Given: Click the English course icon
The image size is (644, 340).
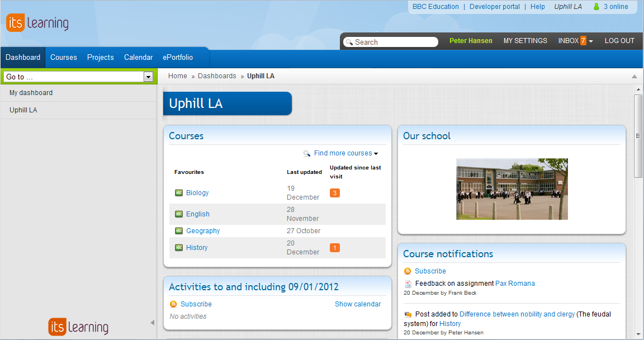Looking at the screenshot, I should click(x=179, y=214).
